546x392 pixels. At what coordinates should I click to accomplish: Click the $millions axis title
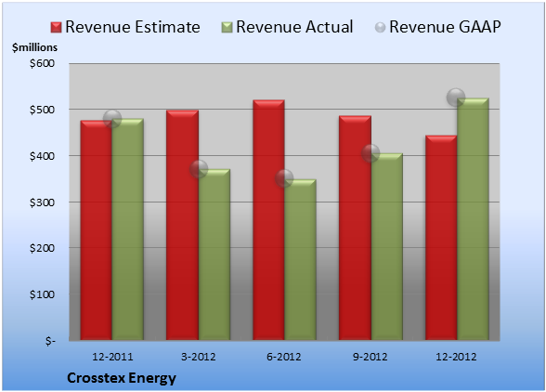click(34, 47)
